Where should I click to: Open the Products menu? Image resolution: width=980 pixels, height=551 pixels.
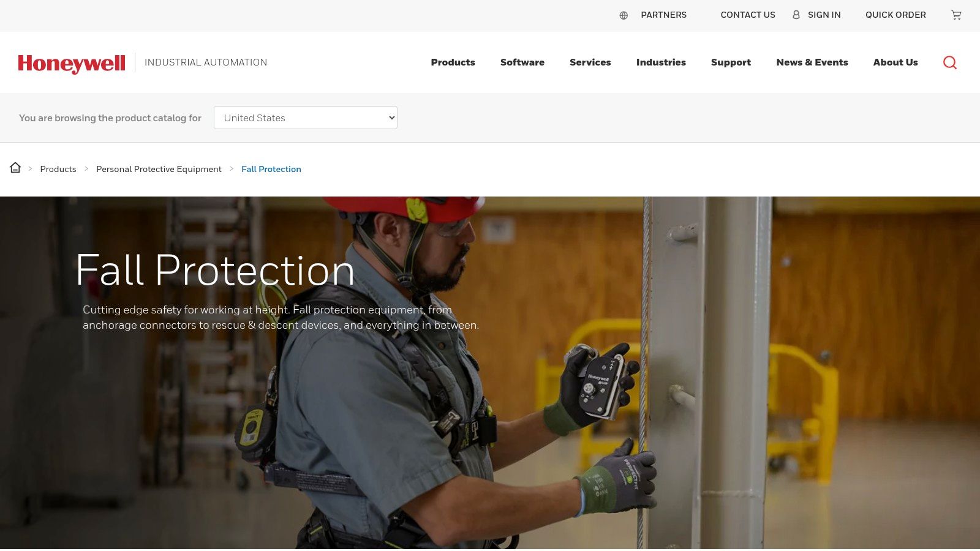coord(453,62)
